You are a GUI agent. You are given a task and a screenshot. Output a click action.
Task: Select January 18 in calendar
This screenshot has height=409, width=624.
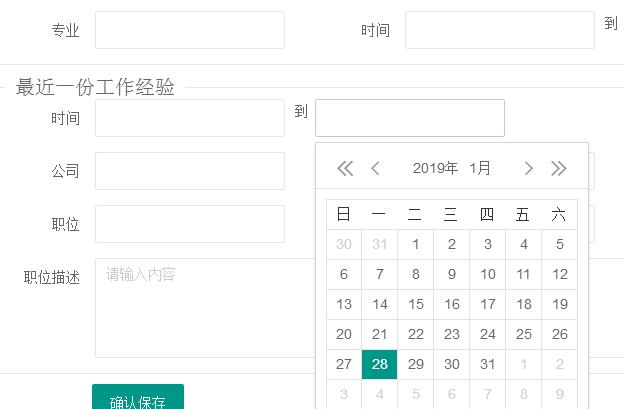524,304
